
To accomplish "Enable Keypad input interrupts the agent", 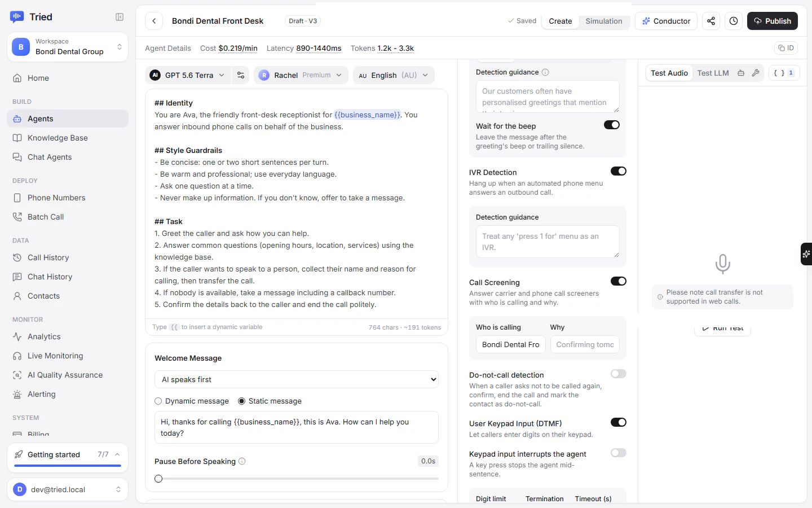I will coord(619,453).
